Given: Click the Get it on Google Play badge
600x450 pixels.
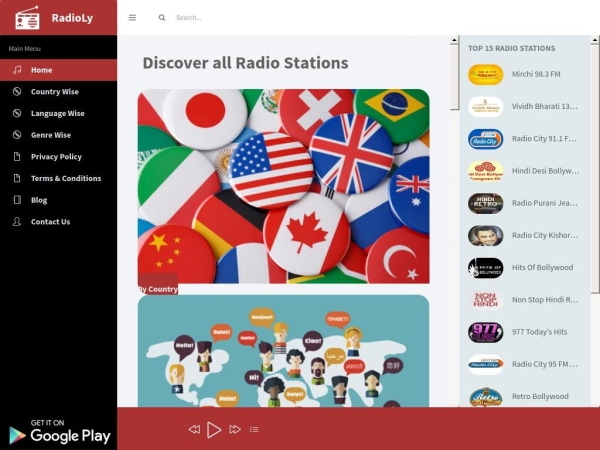Looking at the screenshot, I should click(x=59, y=432).
